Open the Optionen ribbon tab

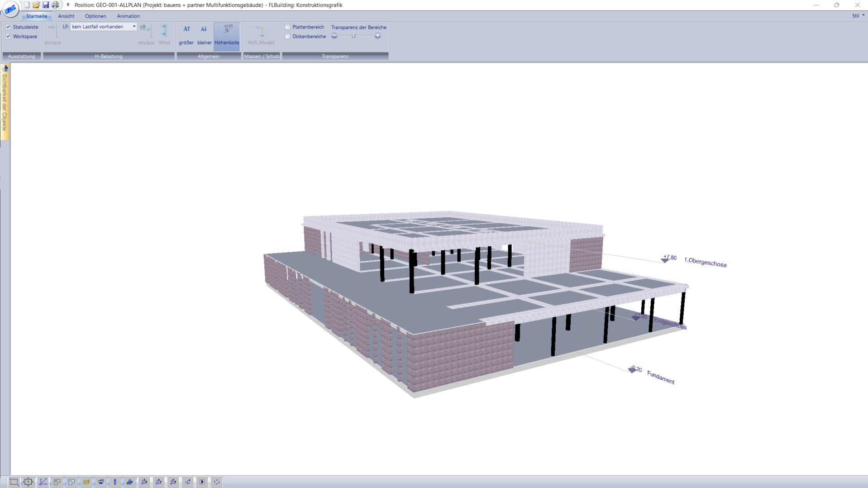(x=95, y=16)
